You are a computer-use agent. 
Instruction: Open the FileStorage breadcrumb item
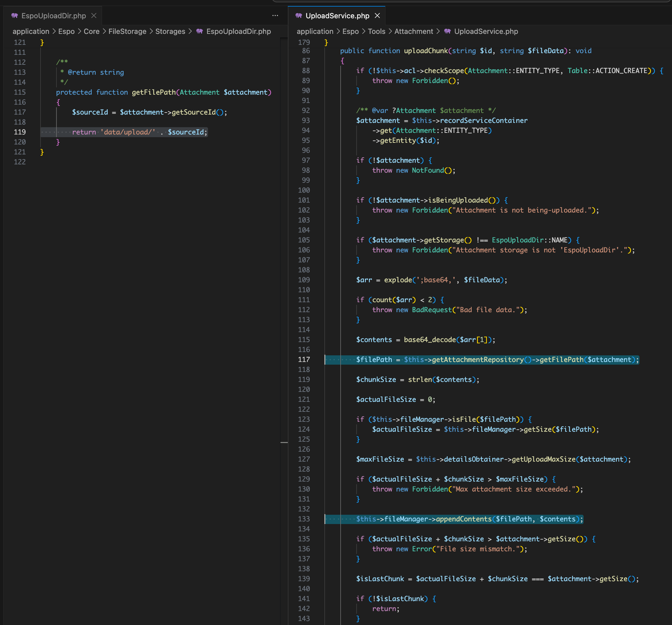[x=127, y=32]
